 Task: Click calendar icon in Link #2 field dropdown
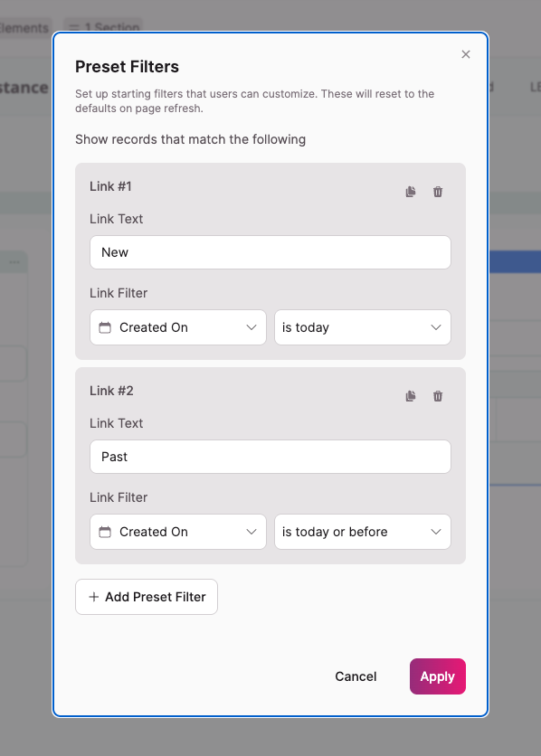coord(105,532)
